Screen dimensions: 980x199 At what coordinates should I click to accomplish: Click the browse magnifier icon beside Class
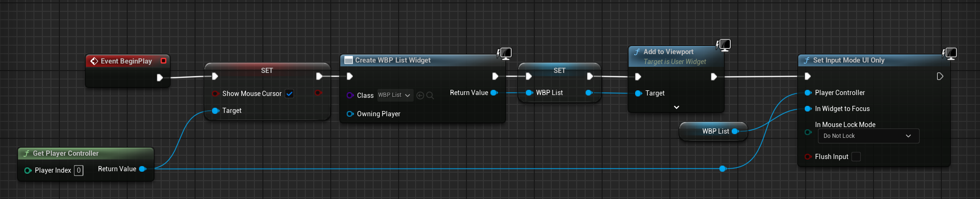click(430, 96)
